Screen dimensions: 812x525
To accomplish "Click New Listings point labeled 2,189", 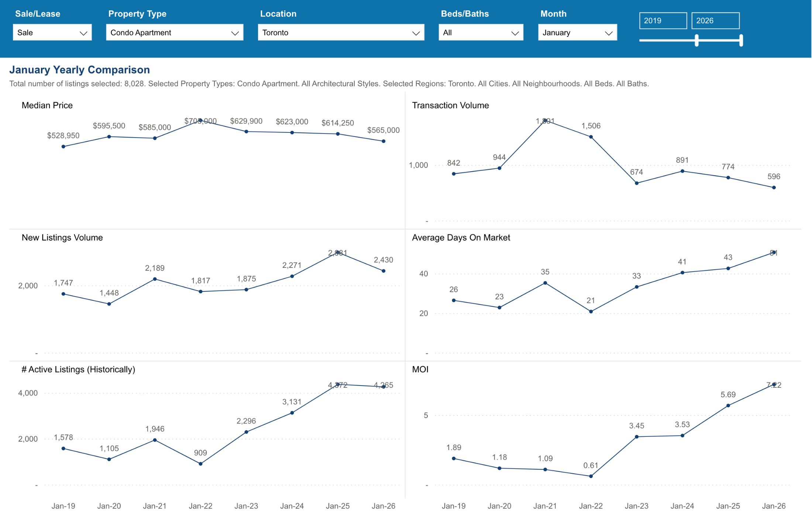I will 155,279.
